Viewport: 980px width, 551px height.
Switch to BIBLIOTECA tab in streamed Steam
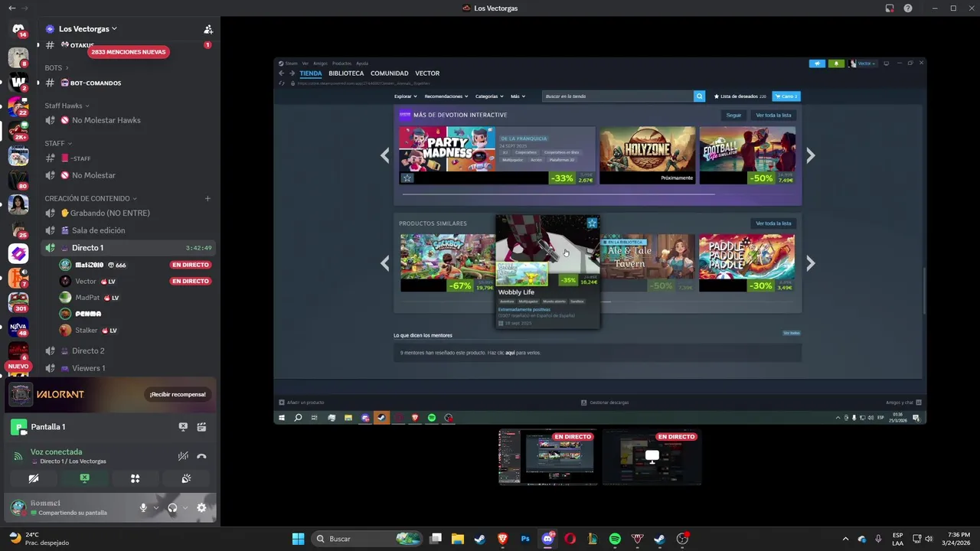346,73
